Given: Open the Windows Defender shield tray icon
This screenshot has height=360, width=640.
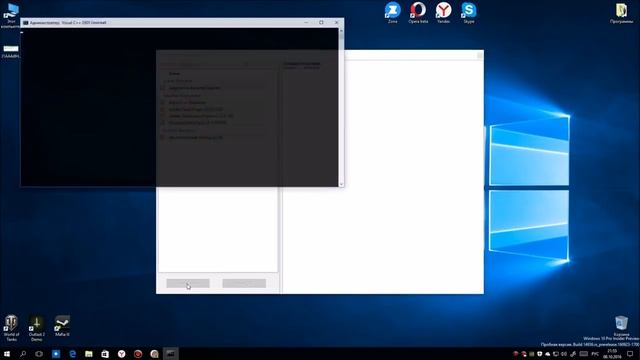Looking at the screenshot, I should click(540, 354).
